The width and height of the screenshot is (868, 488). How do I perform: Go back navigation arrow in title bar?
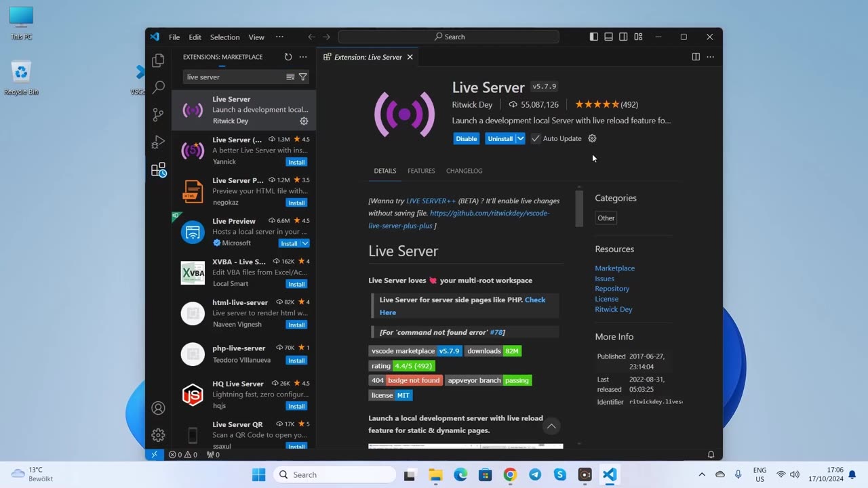pyautogui.click(x=311, y=37)
